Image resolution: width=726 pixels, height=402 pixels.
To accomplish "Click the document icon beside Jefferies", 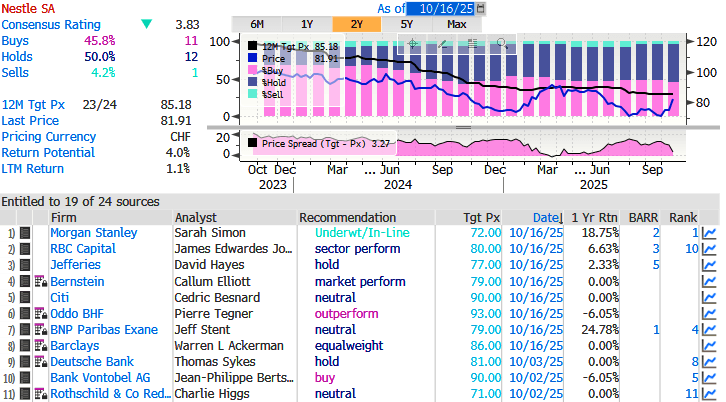I will pyautogui.click(x=25, y=265).
